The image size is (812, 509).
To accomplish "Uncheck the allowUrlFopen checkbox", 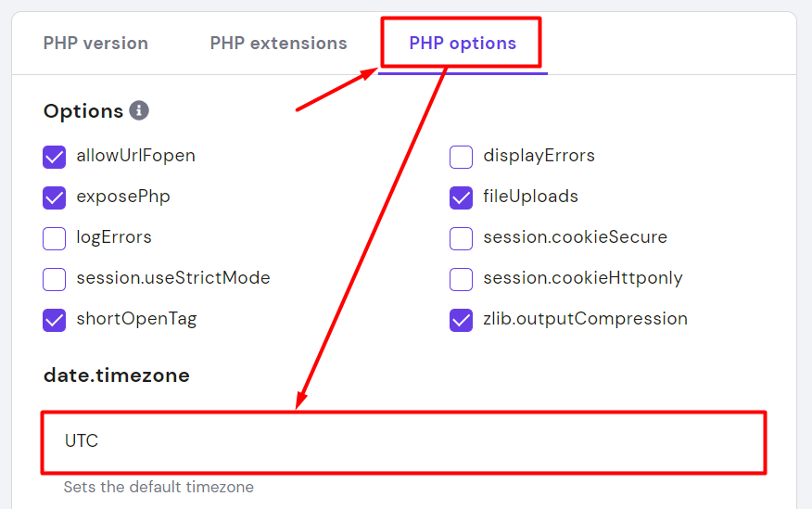I will click(x=55, y=157).
